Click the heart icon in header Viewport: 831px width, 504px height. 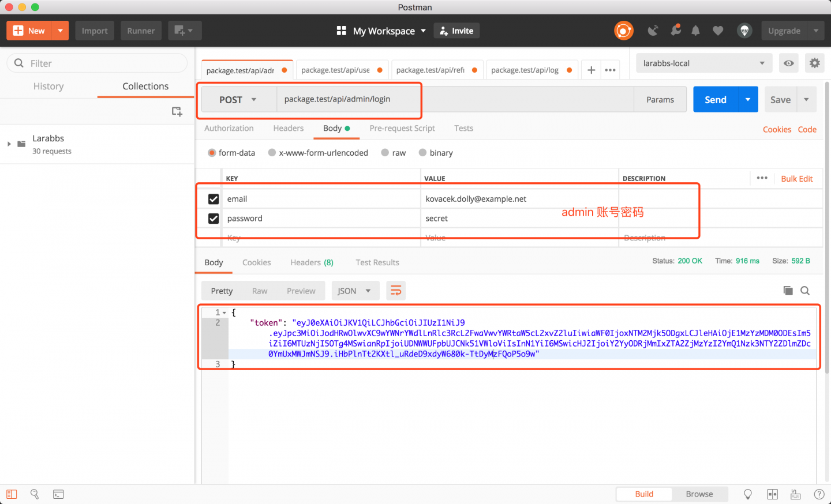coord(718,31)
